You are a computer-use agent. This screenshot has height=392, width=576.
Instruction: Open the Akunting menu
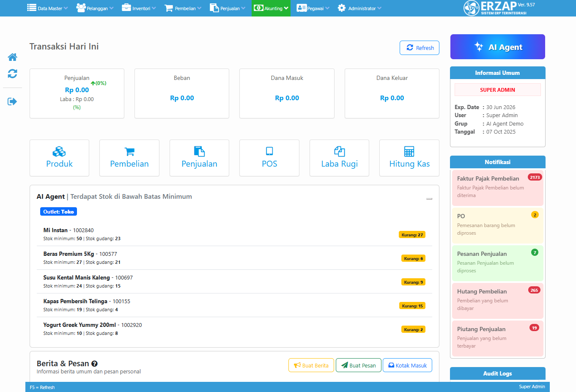(x=271, y=8)
